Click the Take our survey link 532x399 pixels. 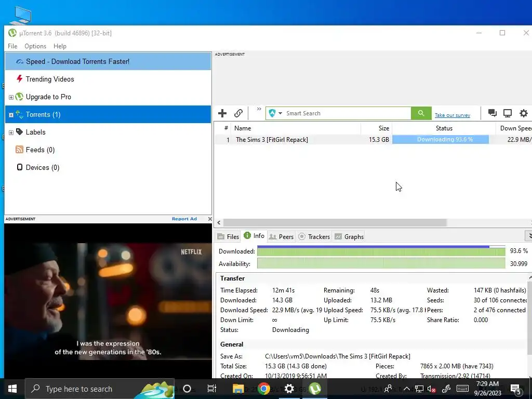click(453, 115)
